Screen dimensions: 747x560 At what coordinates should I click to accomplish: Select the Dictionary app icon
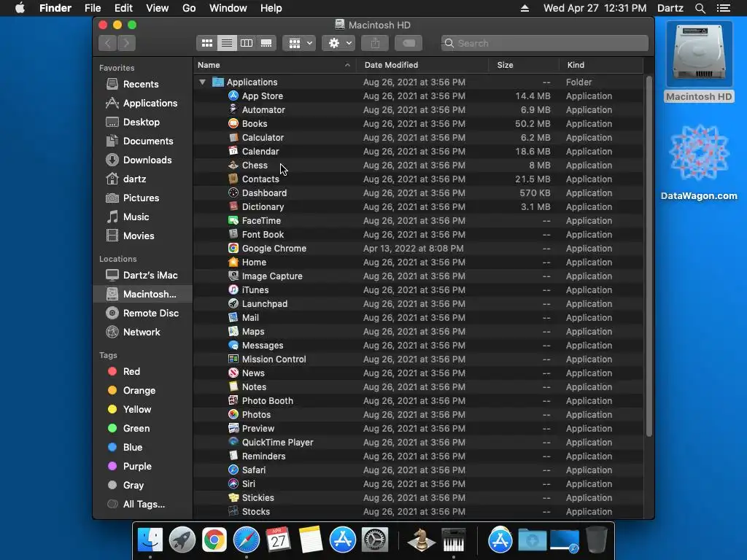coord(233,206)
